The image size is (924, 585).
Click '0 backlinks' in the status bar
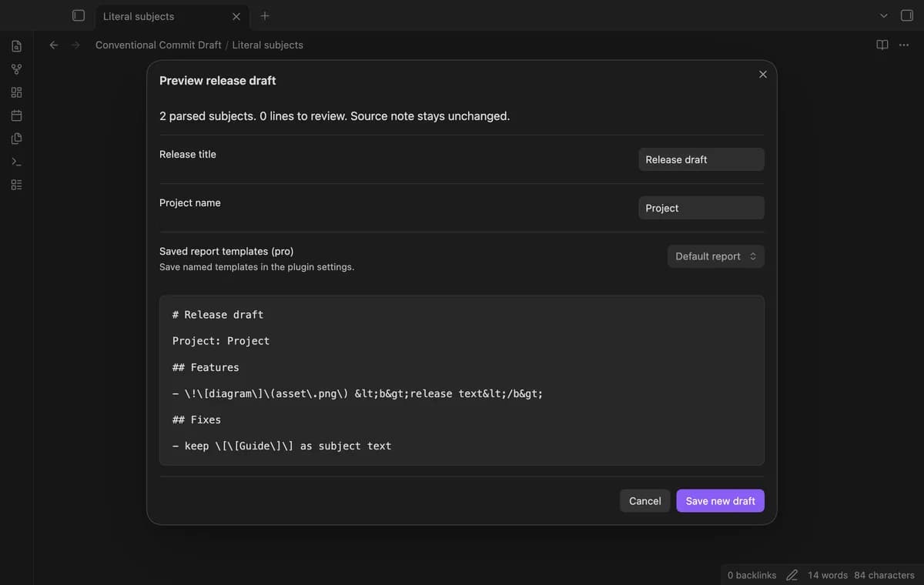tap(752, 575)
